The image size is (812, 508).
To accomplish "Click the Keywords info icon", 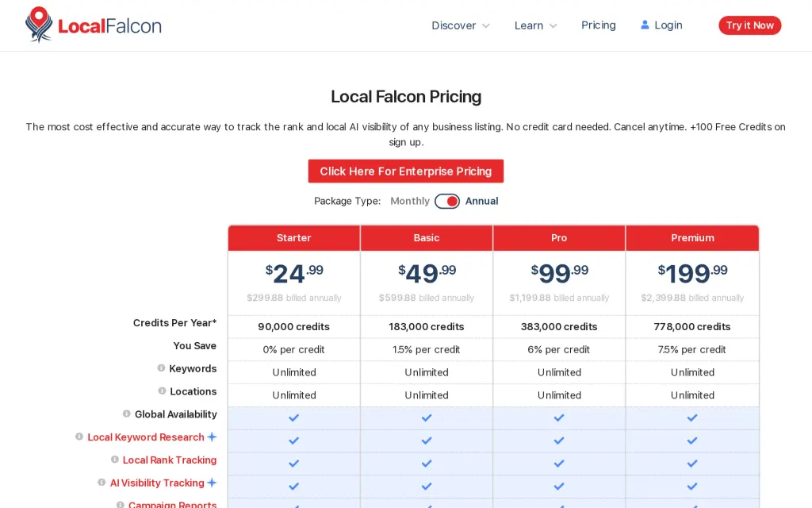I will tap(161, 368).
